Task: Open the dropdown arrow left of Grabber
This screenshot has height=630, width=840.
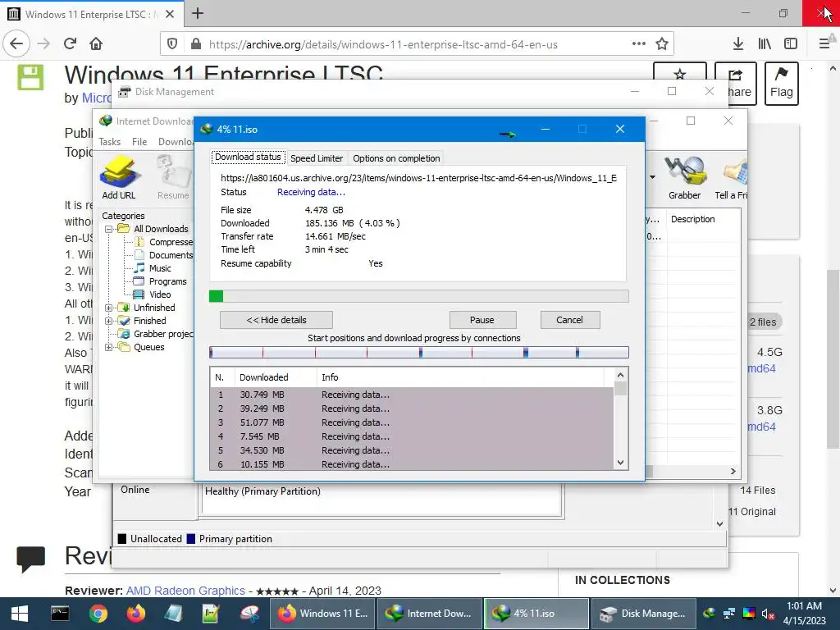Action: tap(652, 177)
